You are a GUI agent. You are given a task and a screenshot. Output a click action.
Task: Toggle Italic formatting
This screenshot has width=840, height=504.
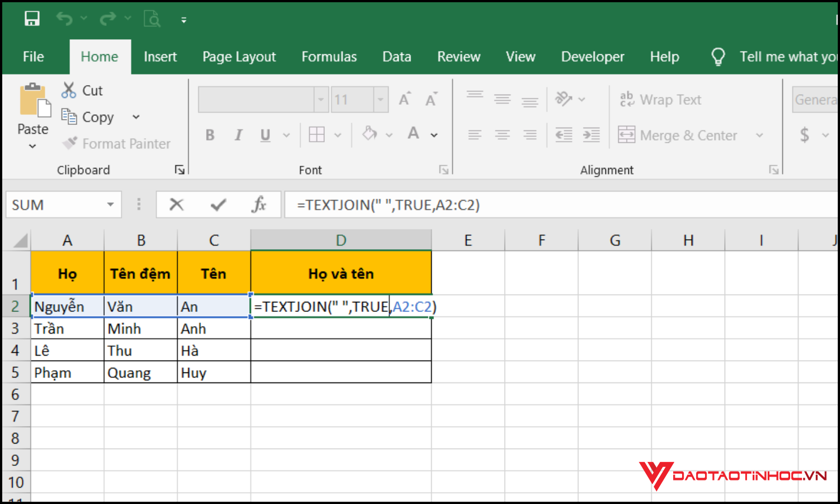click(x=238, y=135)
